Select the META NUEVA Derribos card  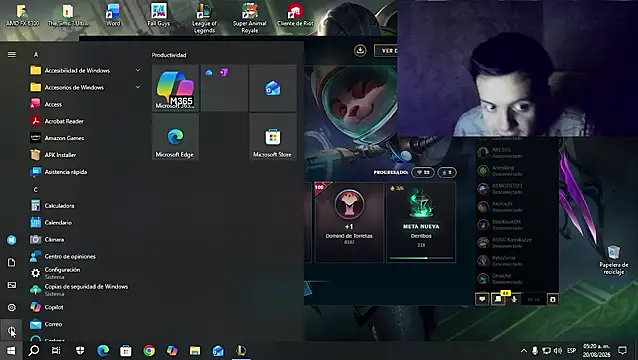click(421, 222)
